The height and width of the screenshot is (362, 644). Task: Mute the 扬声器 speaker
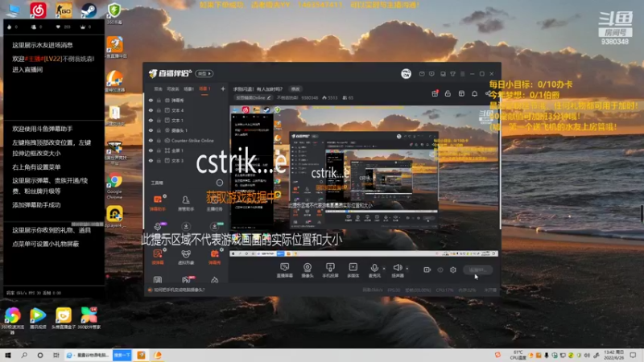[x=397, y=270]
